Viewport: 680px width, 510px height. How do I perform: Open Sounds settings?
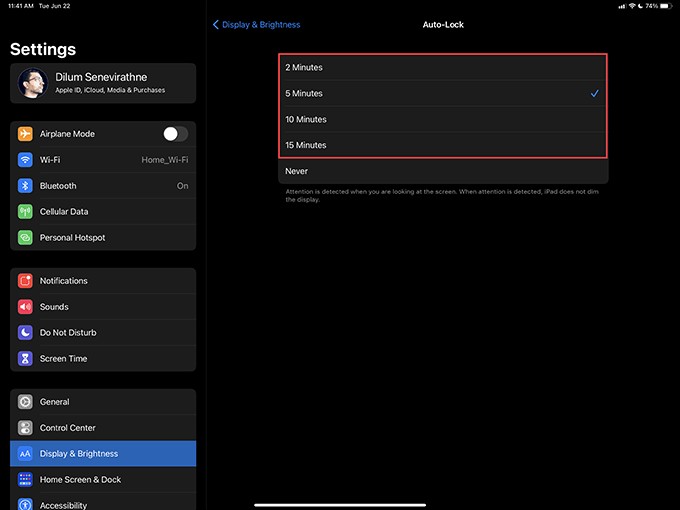[x=103, y=307]
